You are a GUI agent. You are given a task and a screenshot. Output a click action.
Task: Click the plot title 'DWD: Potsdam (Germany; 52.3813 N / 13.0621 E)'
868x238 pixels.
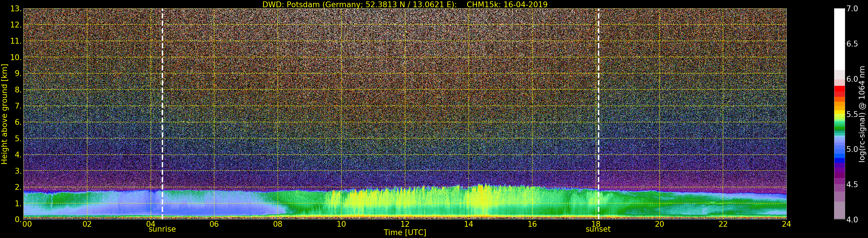click(x=360, y=4)
